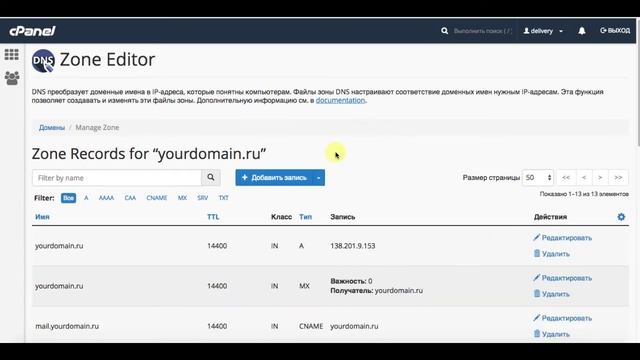Open the documentation link
This screenshot has height=360, width=640.
point(340,100)
